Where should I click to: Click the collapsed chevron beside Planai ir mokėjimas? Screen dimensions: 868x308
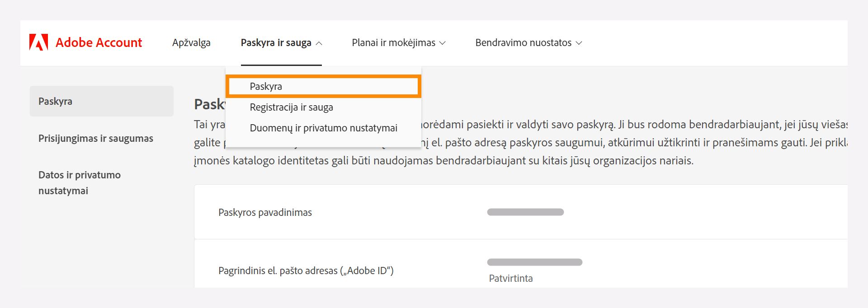(442, 43)
